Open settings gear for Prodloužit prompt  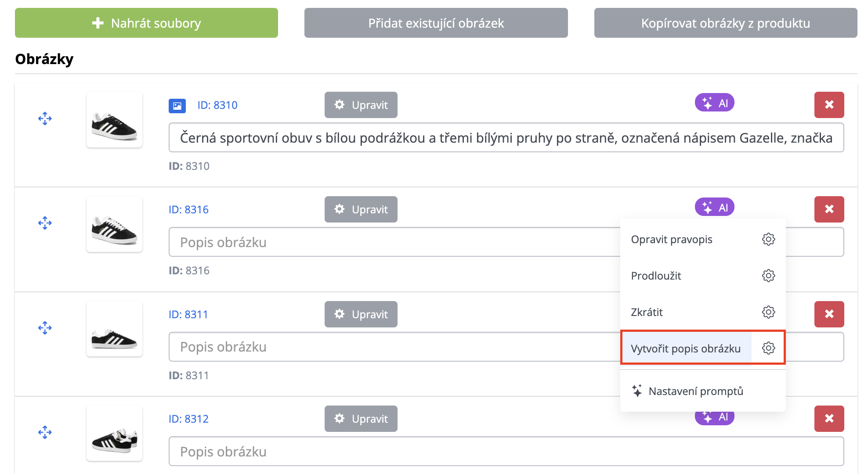768,276
